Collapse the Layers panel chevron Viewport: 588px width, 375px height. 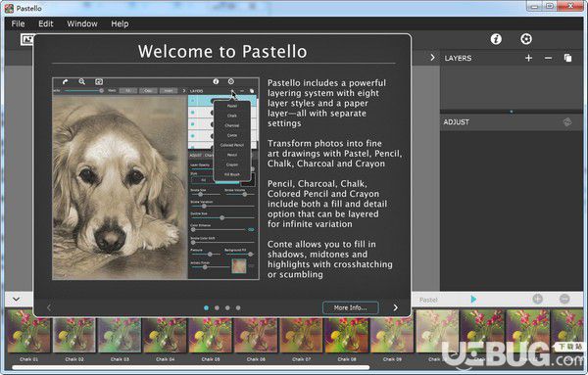[x=432, y=58]
